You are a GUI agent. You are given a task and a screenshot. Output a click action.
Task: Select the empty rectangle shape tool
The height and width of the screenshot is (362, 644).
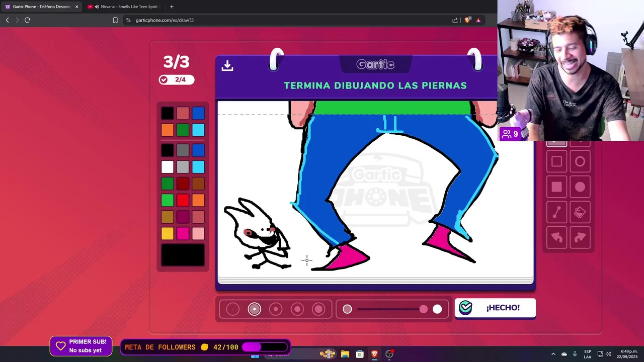pos(556,161)
